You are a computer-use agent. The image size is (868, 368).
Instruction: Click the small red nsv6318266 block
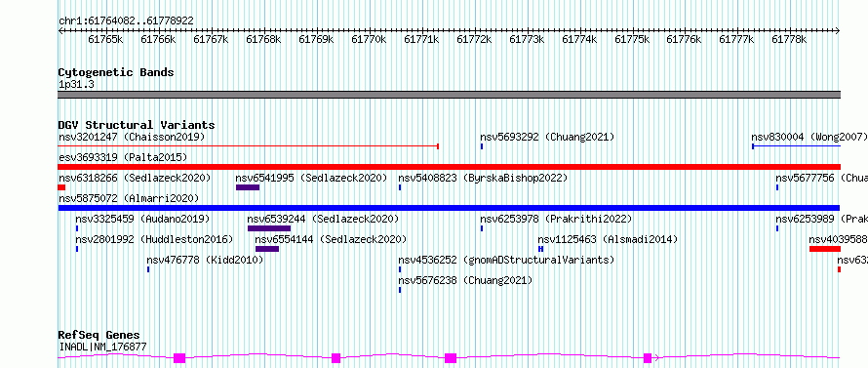point(61,187)
